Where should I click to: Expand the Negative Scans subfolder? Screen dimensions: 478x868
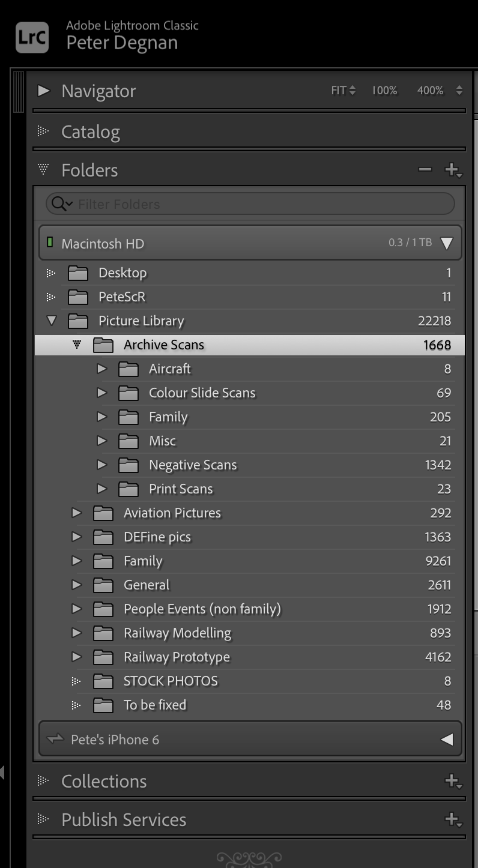(101, 465)
